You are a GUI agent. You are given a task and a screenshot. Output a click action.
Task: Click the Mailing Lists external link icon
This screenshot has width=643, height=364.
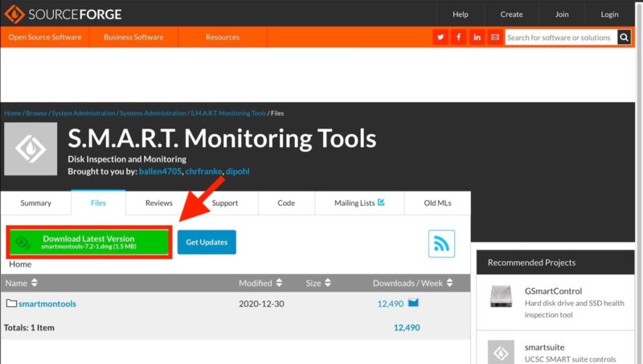coord(381,202)
